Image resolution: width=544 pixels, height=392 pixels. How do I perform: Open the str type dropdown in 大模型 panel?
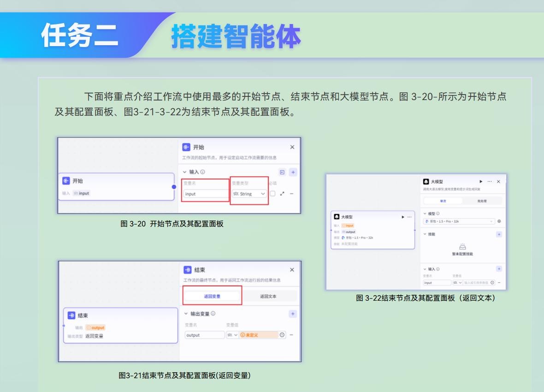coord(458,283)
